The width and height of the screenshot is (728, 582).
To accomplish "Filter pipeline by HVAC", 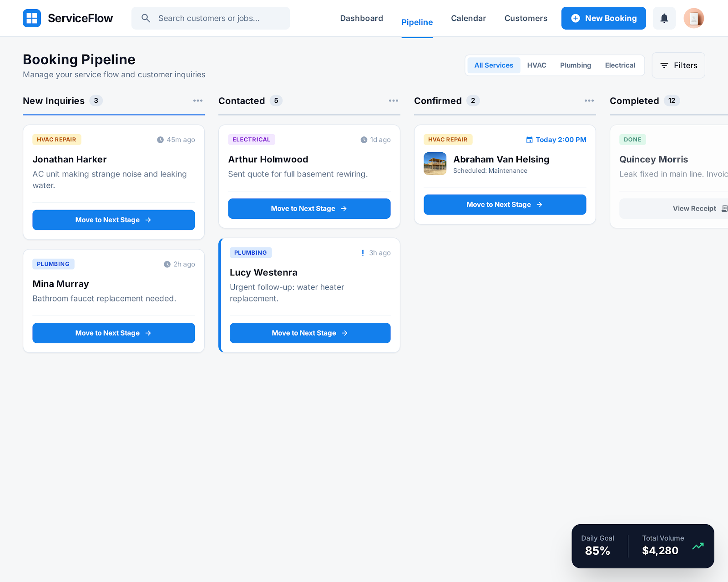I will tap(536, 65).
